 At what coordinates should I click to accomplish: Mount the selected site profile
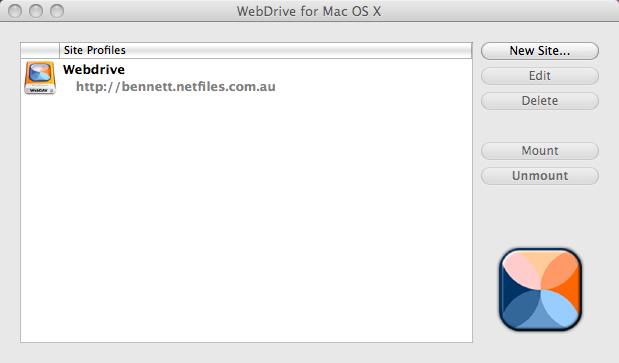click(540, 151)
